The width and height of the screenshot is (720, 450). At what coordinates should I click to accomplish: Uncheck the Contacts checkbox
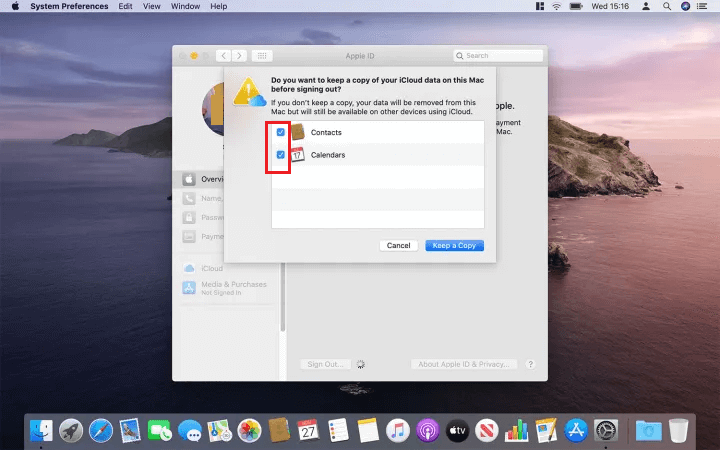coord(281,132)
